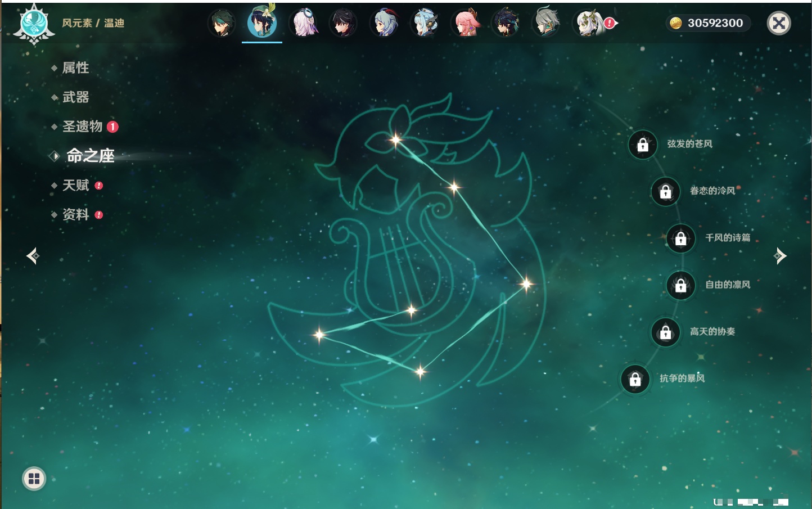Go to the 天赋 talents page
Viewport: 812px width, 509px height.
click(x=75, y=185)
